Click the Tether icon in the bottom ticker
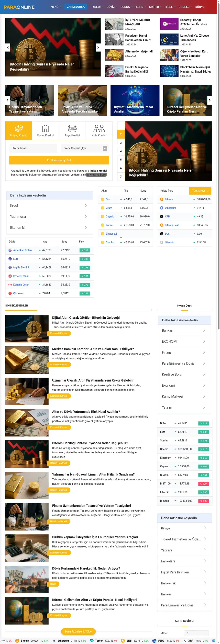 pos(92,641)
